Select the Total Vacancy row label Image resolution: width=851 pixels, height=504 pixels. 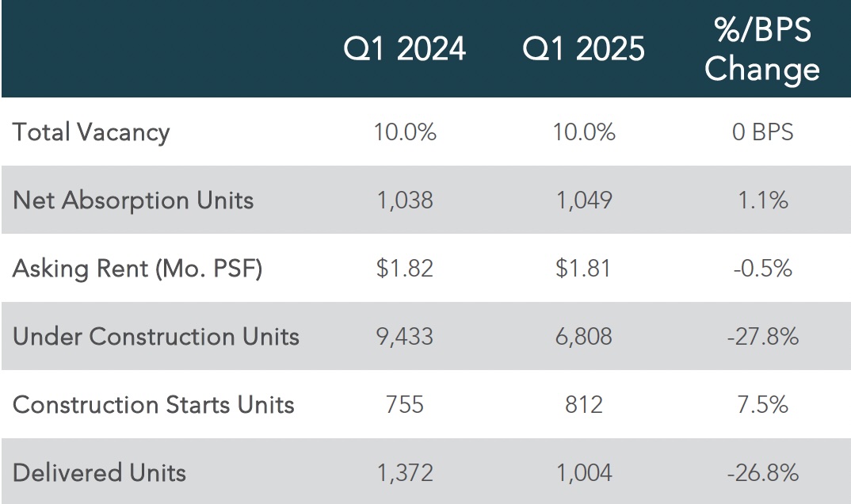[x=91, y=132]
